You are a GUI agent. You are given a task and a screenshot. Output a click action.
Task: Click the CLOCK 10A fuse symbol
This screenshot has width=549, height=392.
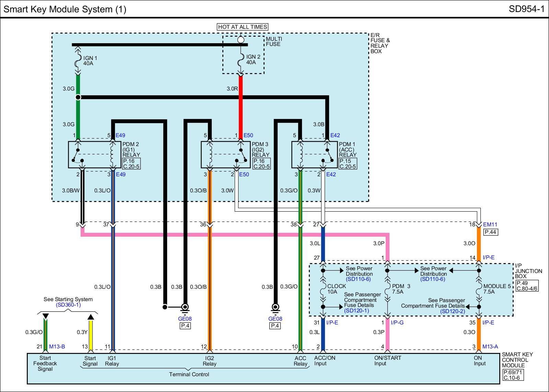pos(323,289)
